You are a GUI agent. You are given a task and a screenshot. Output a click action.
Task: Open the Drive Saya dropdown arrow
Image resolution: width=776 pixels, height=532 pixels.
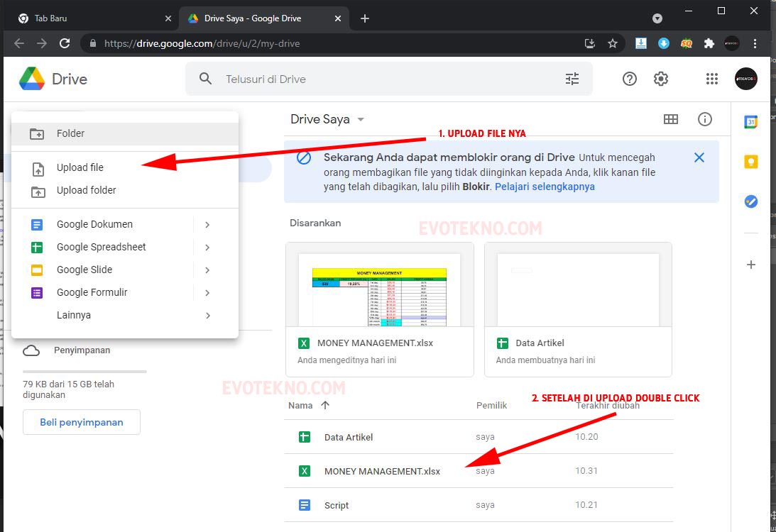coord(361,119)
